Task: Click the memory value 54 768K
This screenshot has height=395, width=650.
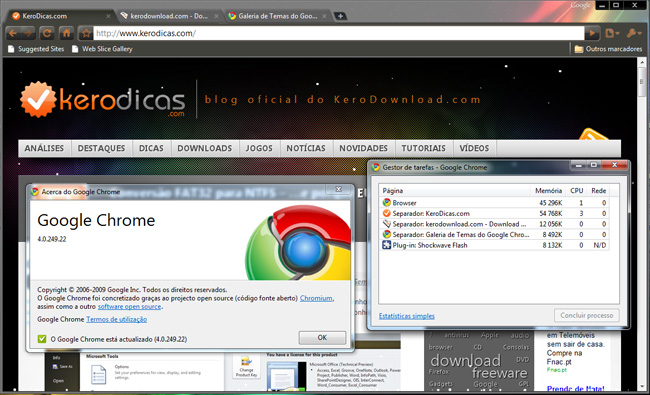Action: click(551, 213)
